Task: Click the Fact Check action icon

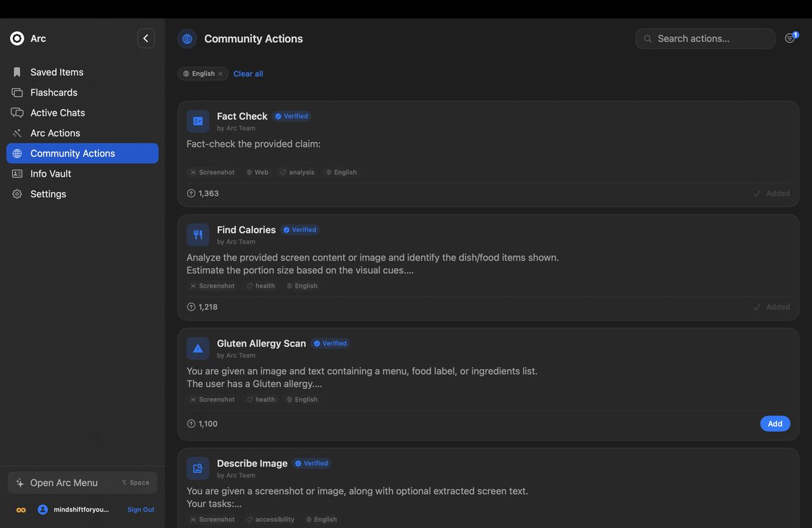Action: point(198,121)
